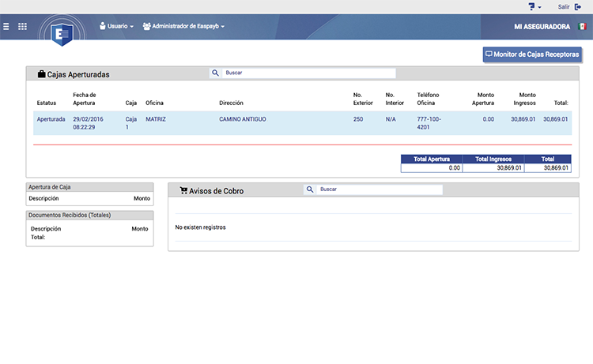This screenshot has height=364, width=593.
Task: Click the Mexico flag icon
Action: [x=582, y=26]
